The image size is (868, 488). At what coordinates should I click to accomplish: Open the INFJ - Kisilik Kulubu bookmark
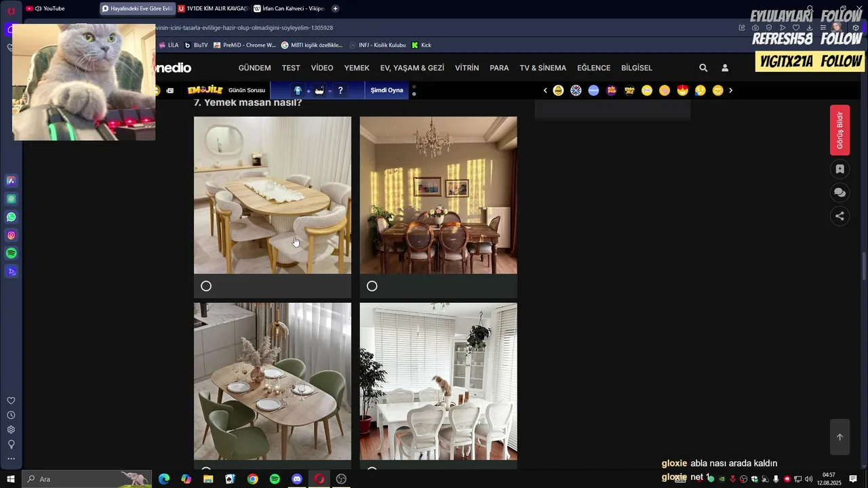click(378, 45)
